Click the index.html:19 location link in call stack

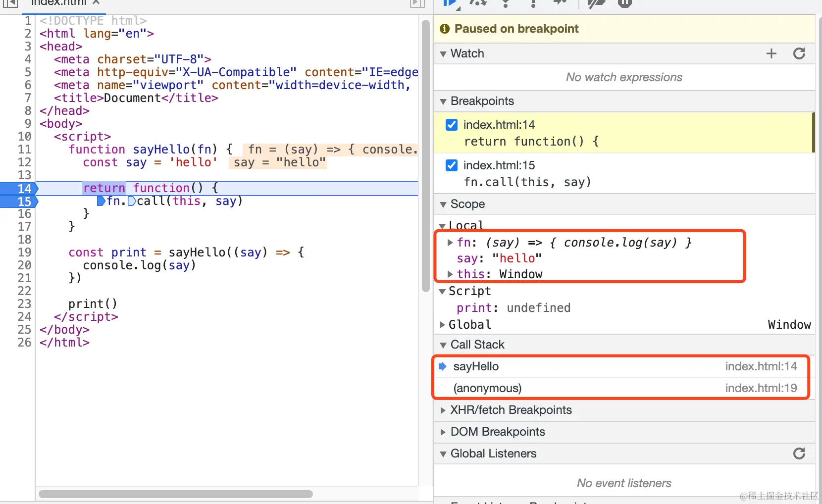(x=761, y=388)
